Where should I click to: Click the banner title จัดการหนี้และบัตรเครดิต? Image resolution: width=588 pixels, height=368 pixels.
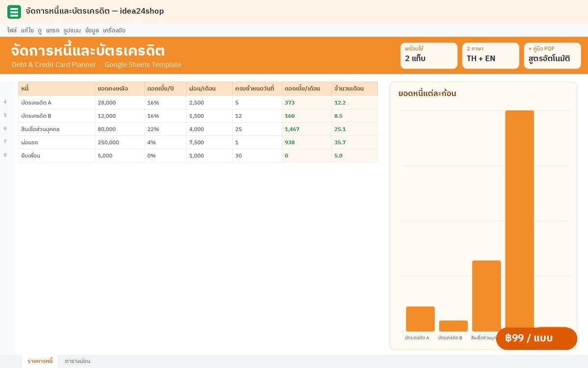click(88, 51)
